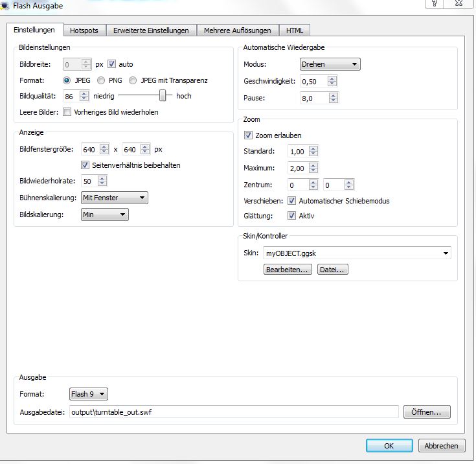Open the Erweiterte Einstellungen tab
This screenshot has width=476, height=464.
pyautogui.click(x=151, y=30)
